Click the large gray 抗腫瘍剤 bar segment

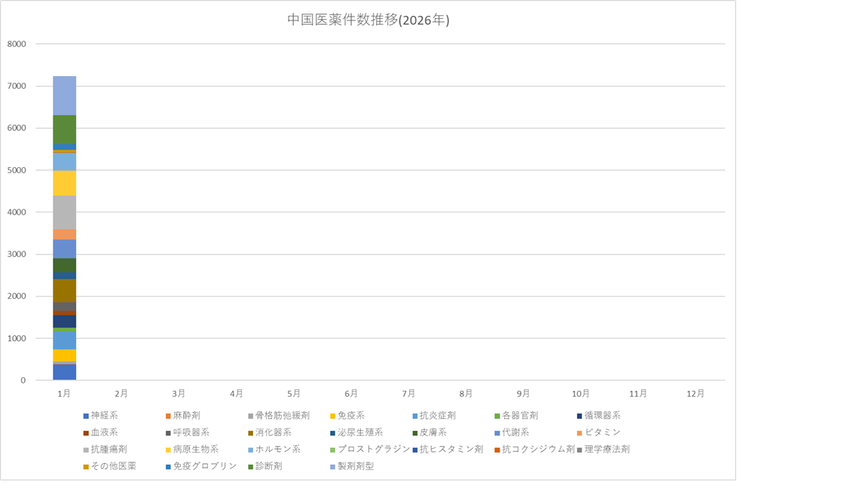[65, 212]
